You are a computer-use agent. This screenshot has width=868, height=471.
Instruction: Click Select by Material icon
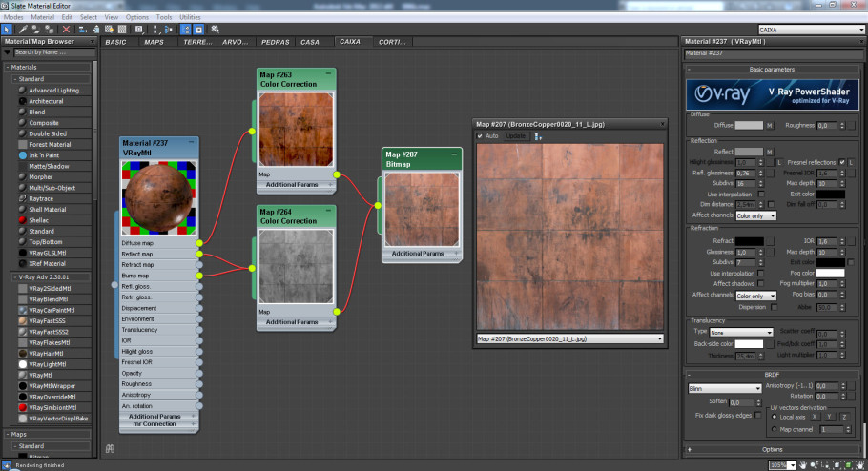(x=216, y=30)
